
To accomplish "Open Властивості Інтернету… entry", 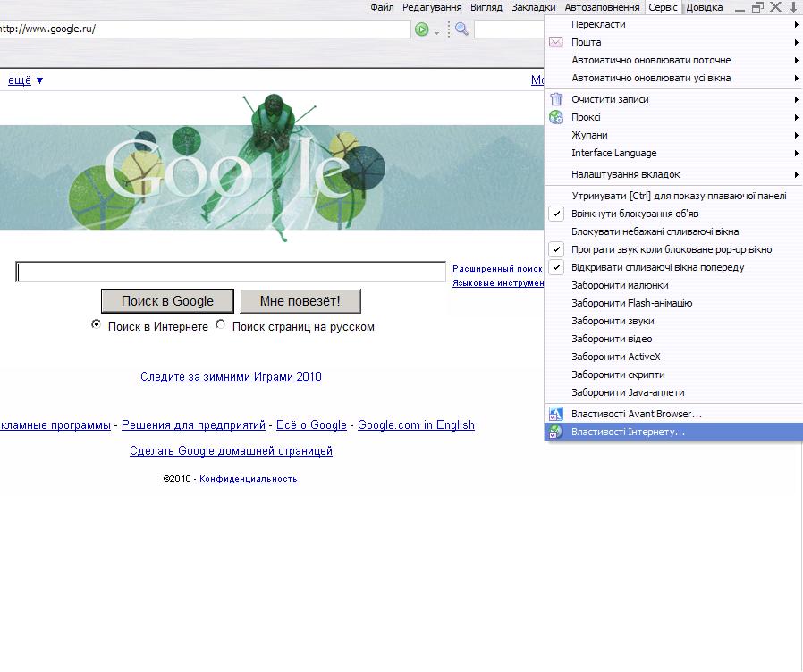I will click(x=673, y=432).
